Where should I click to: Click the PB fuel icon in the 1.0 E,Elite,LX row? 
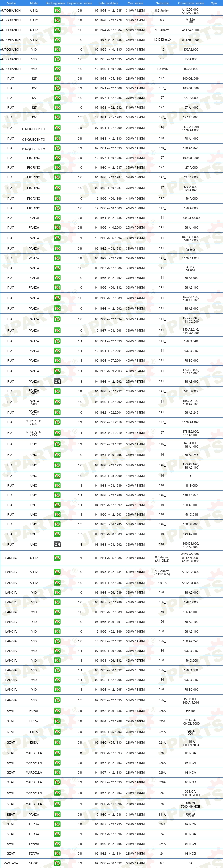coord(57,40)
